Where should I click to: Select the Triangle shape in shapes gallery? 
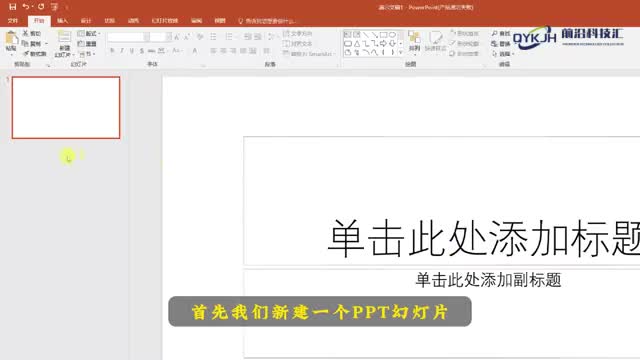point(357,44)
